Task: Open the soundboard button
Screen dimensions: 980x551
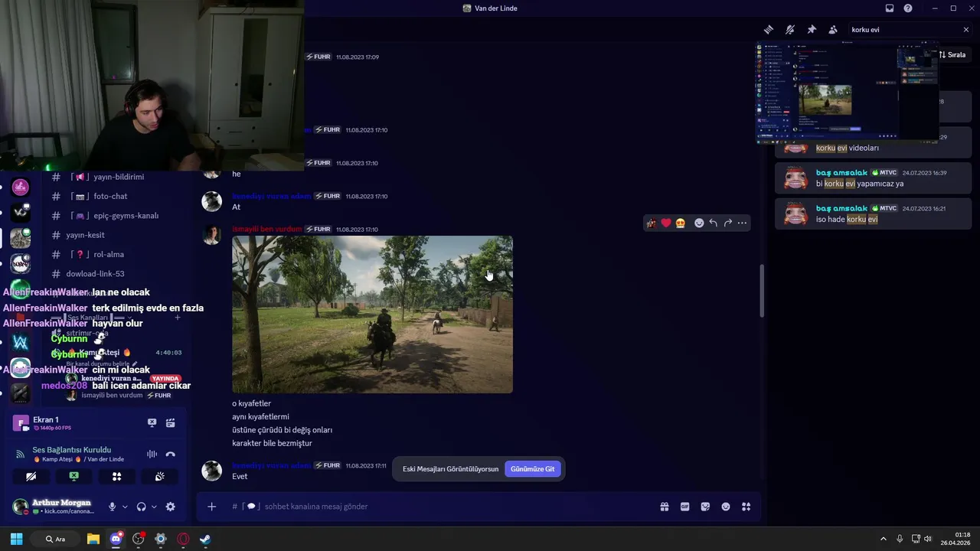Action: 159,476
